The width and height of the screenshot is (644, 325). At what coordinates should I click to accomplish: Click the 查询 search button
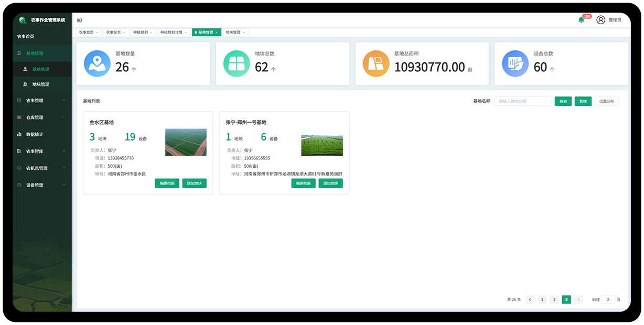[x=563, y=101]
